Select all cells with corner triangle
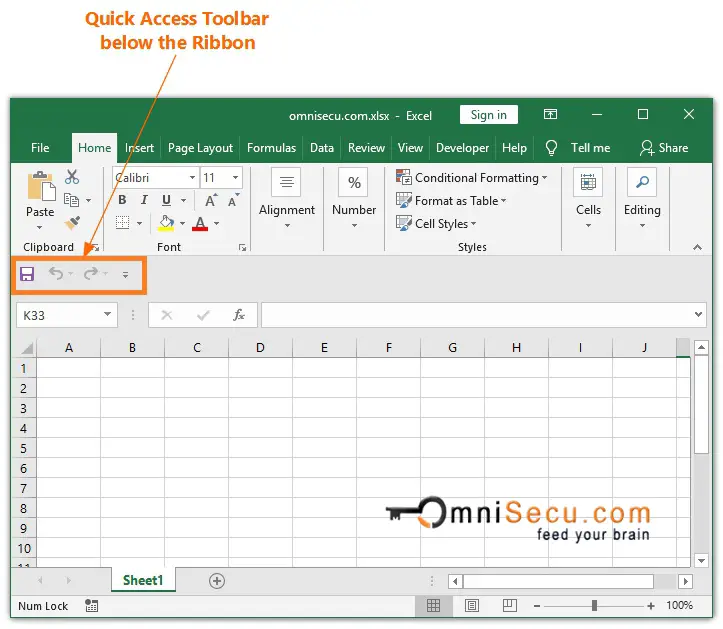 26,348
